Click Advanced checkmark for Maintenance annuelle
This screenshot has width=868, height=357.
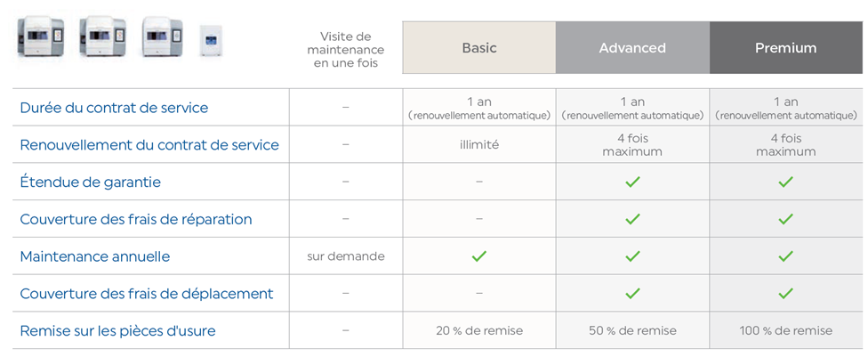click(x=632, y=256)
